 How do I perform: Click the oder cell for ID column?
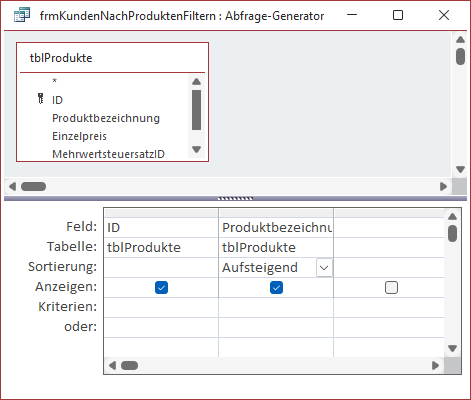161,327
